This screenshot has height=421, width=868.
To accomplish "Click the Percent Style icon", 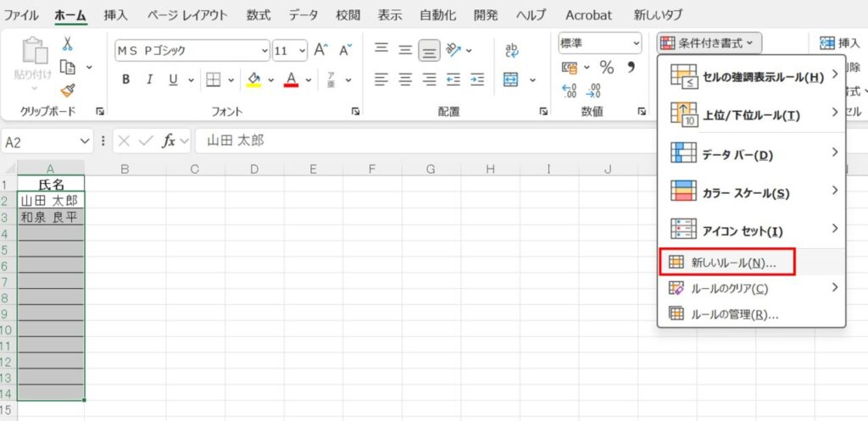I will pyautogui.click(x=607, y=67).
